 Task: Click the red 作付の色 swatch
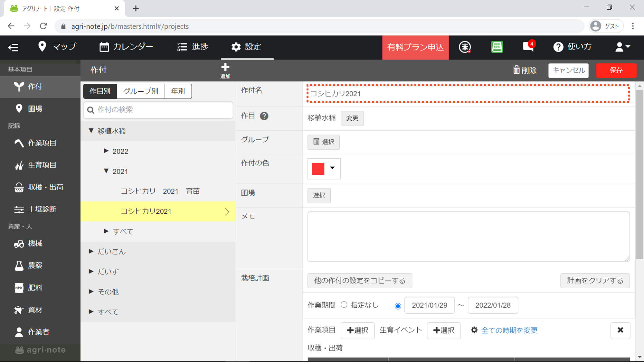[318, 169]
